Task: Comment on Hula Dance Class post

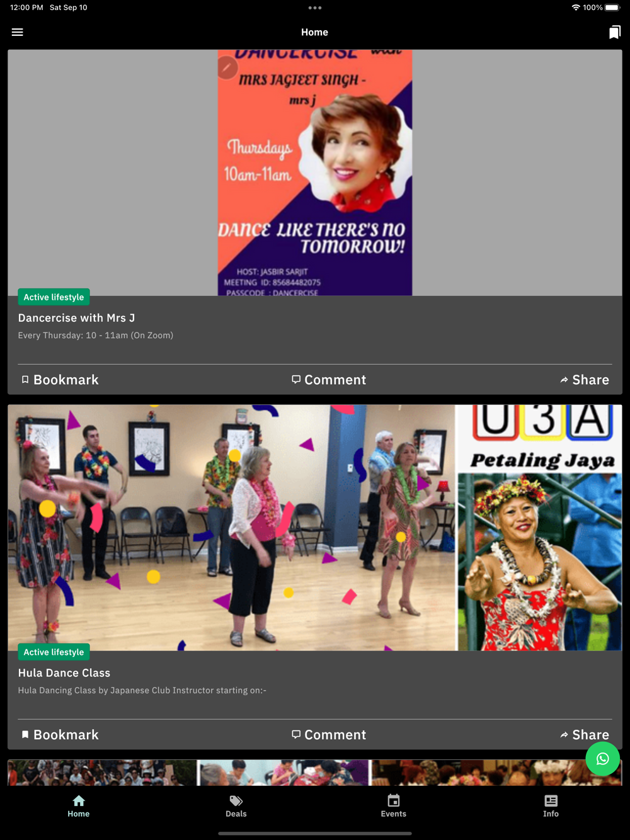Action: pos(329,735)
